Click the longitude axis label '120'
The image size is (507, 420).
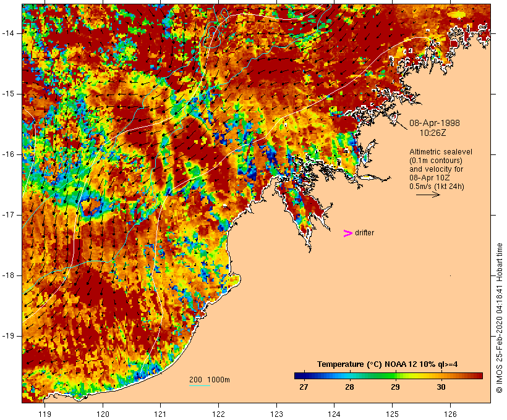(103, 414)
